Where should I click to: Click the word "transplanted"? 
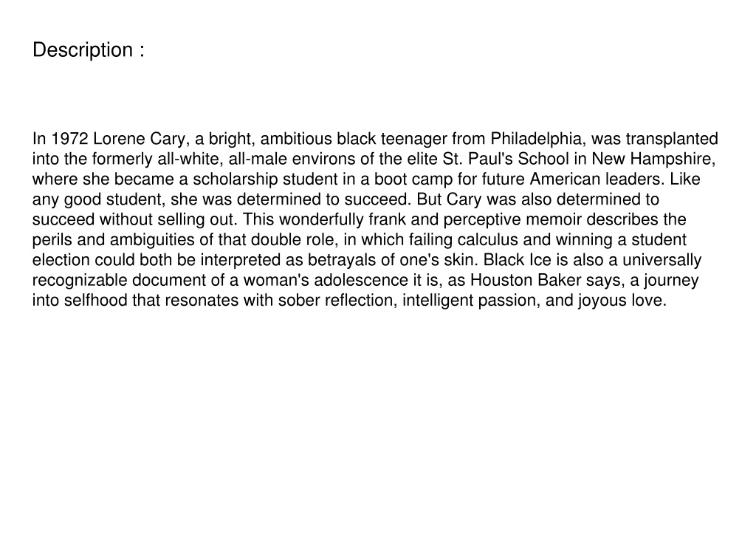point(672,140)
